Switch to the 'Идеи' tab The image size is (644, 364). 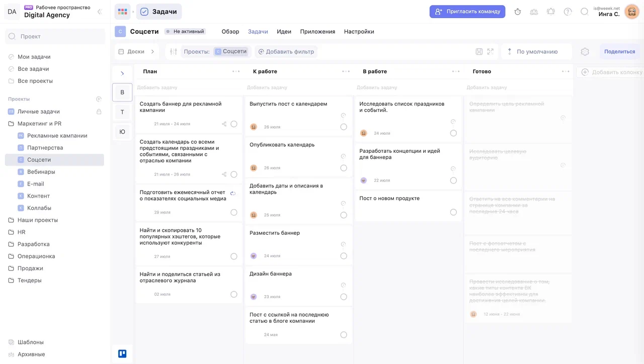tap(284, 31)
